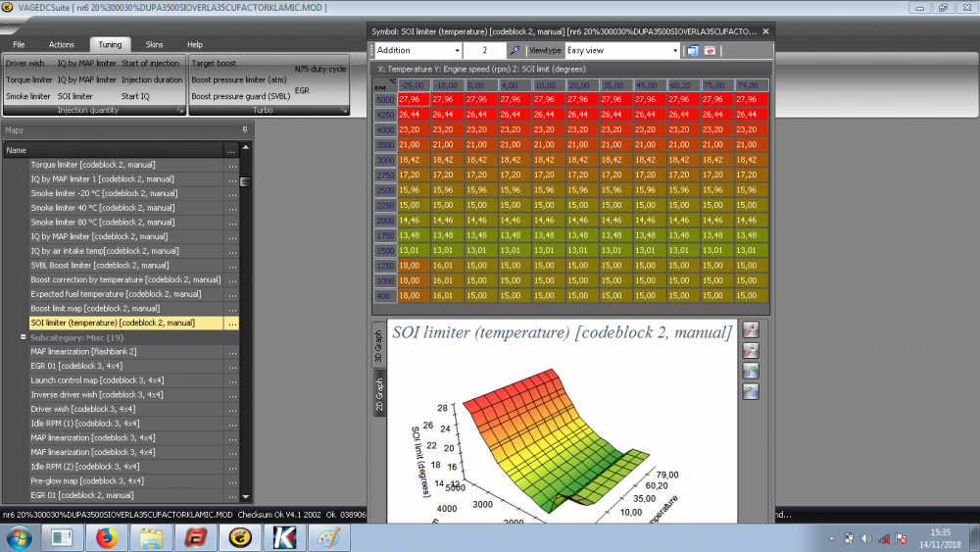
Task: Click the ellipsis button on the SOI limiter (temperature) row
Action: click(232, 324)
